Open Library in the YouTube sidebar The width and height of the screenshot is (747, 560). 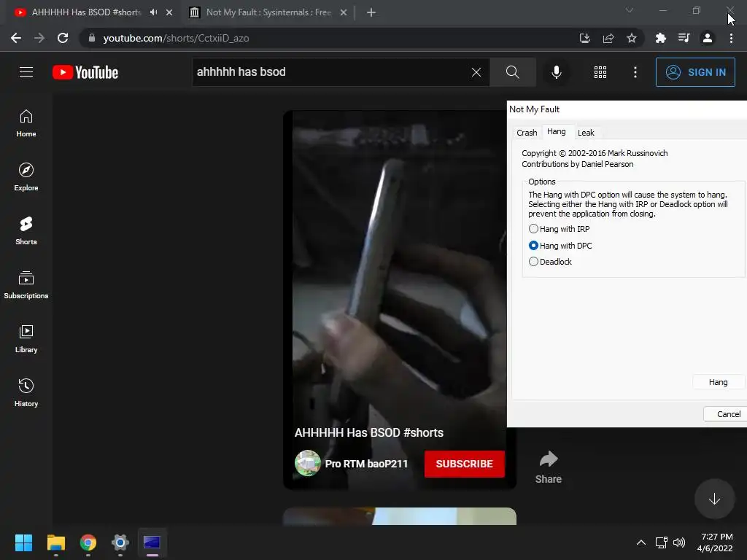click(26, 338)
